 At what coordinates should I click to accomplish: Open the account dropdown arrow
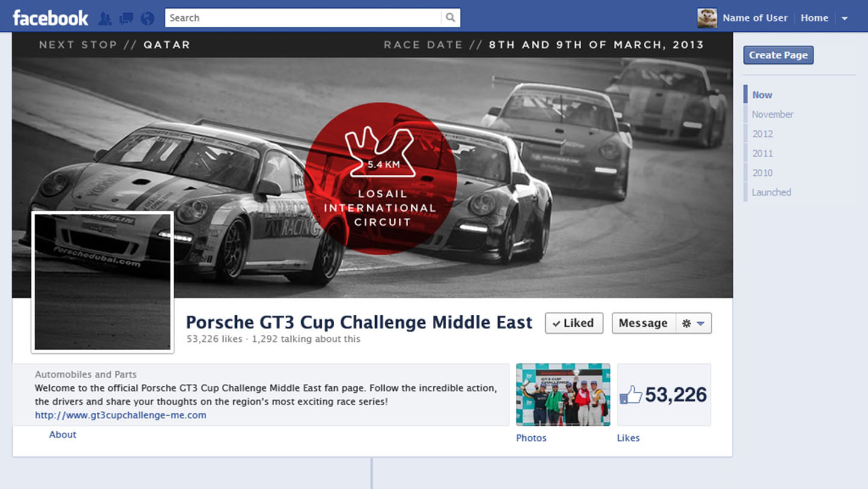pos(845,19)
